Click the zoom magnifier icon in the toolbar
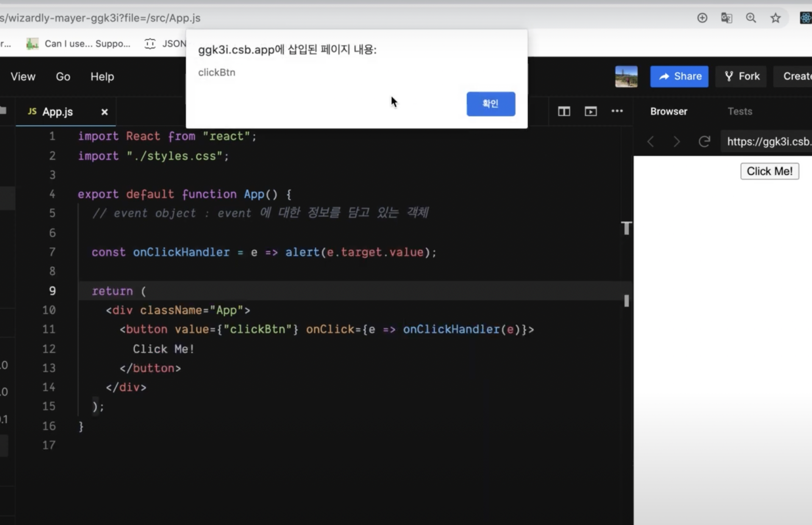The width and height of the screenshot is (812, 525). click(751, 18)
